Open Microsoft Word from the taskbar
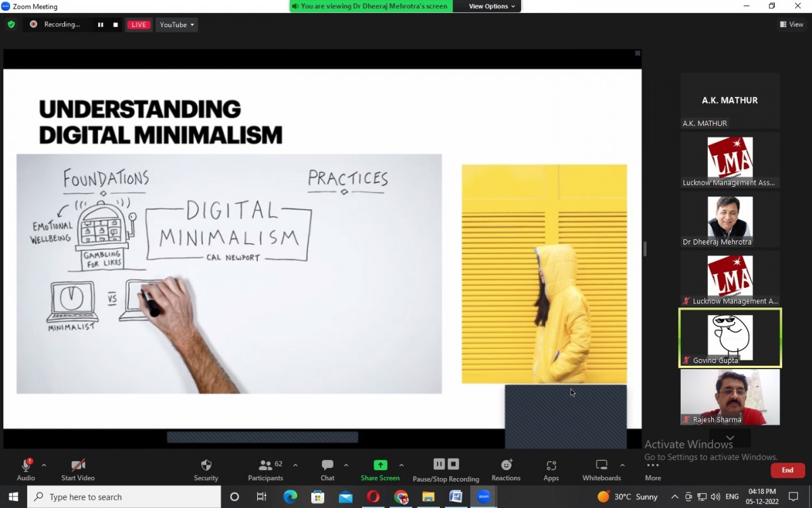Screen dimensions: 812x508 pyautogui.click(x=456, y=496)
